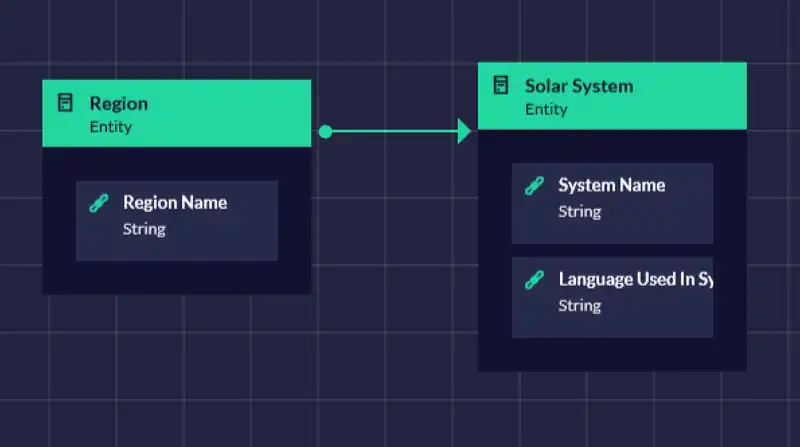
Task: Click the System Name attribute label
Action: coord(611,185)
